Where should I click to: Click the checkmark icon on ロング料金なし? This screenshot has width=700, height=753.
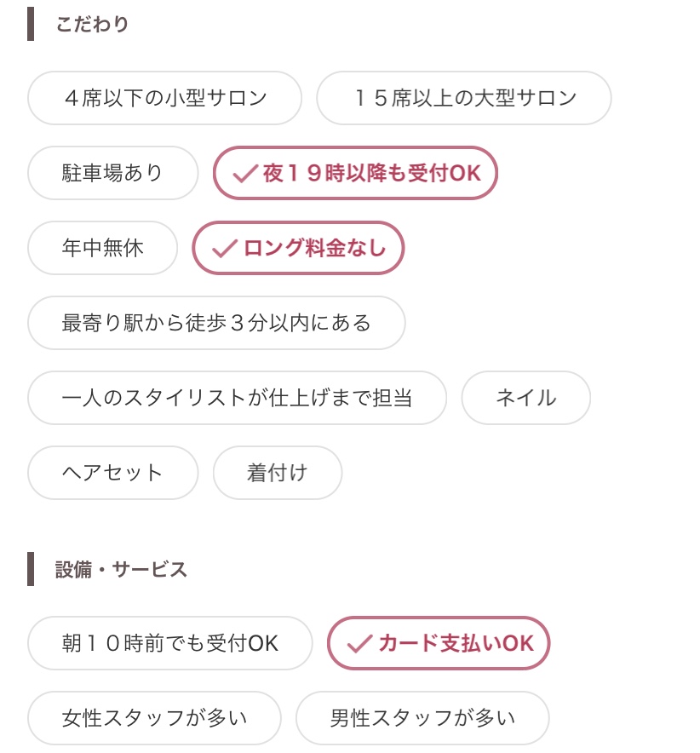click(x=225, y=250)
